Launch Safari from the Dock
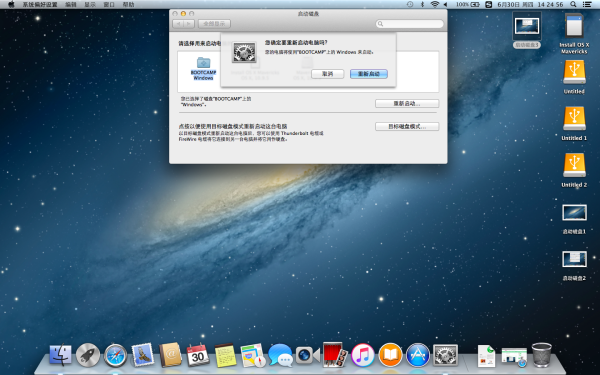This screenshot has height=375, width=600. 116,355
